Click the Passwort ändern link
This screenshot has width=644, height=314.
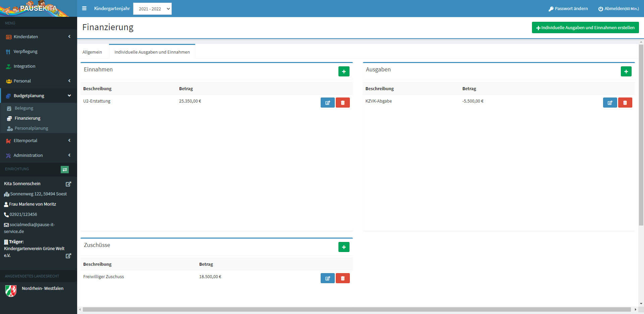click(x=568, y=9)
